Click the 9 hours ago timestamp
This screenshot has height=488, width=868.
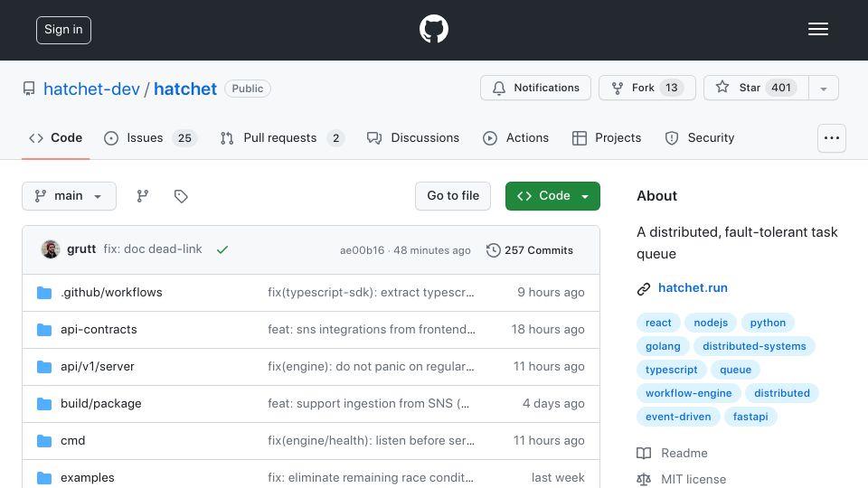551,292
